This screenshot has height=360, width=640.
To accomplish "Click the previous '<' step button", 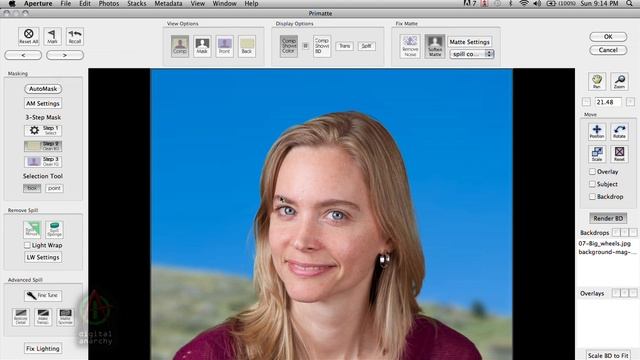I will coord(23,55).
